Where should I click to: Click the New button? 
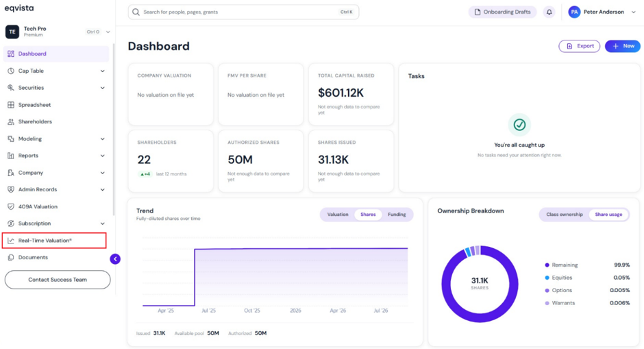tap(623, 46)
